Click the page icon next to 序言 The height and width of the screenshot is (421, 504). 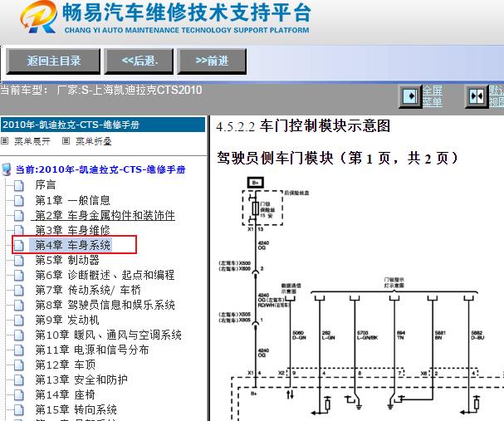19,186
